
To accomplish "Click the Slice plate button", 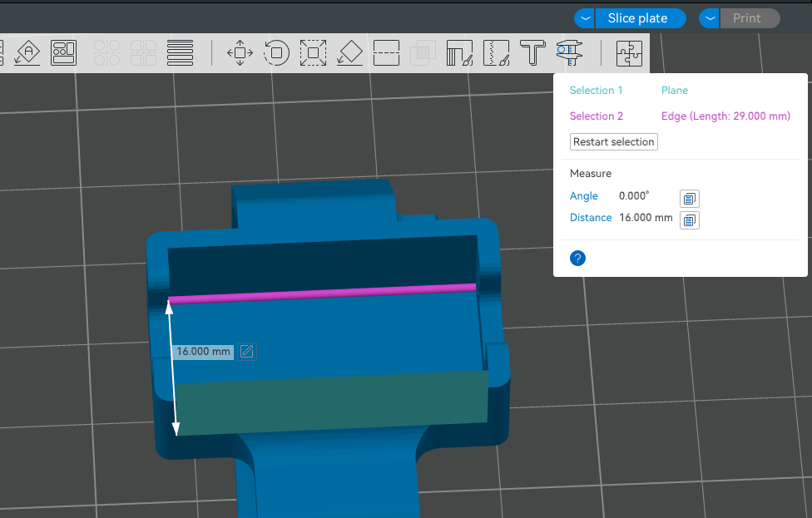I will 637,18.
